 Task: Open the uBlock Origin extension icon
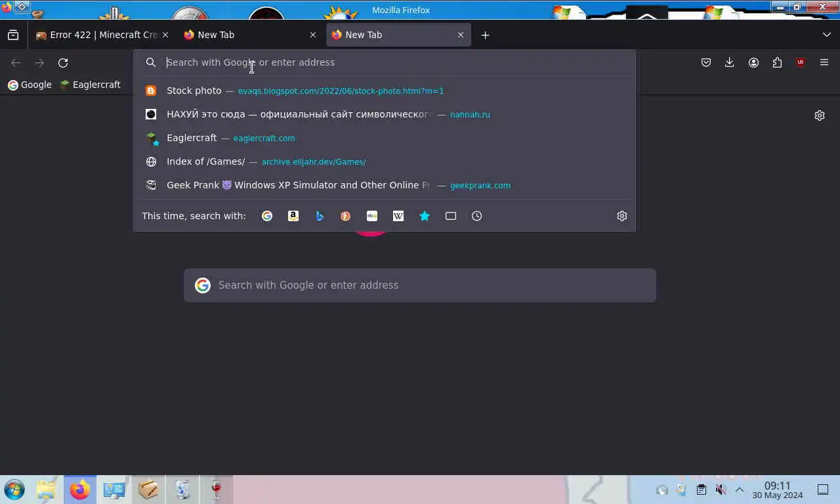coord(800,62)
